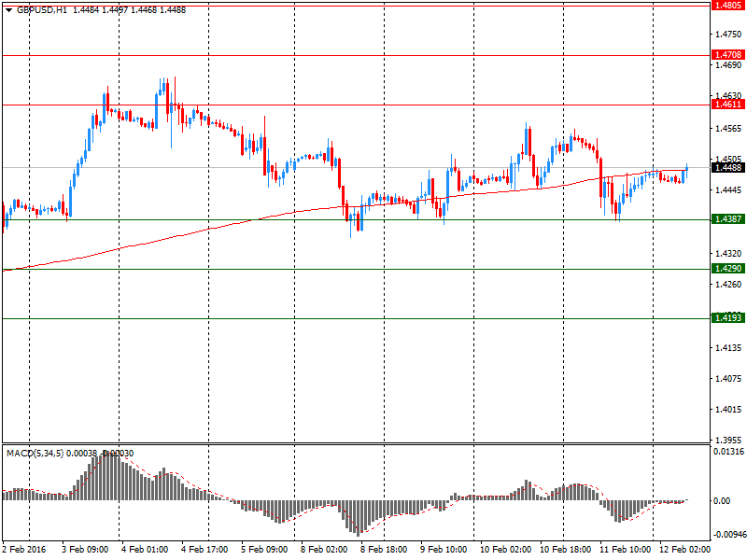
Task: Click the MACD(5,34,5) indicator label
Action: (35, 454)
